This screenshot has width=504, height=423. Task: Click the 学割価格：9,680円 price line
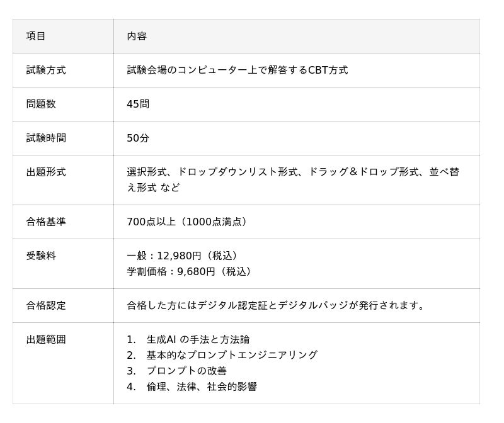pos(190,271)
